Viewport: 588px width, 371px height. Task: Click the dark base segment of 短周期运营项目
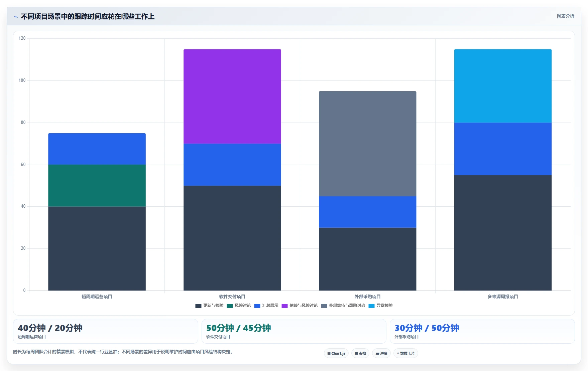pos(97,248)
